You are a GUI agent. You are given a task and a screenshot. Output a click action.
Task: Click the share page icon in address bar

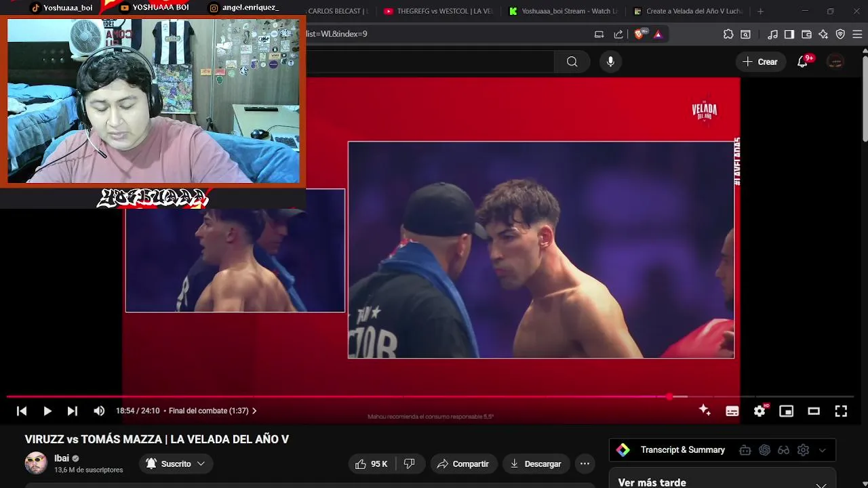click(618, 34)
